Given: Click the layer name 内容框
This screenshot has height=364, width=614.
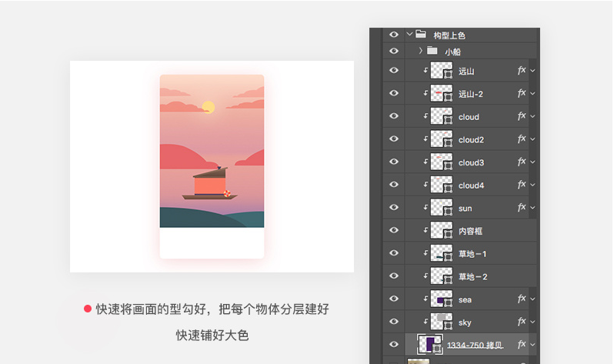Looking at the screenshot, I should point(470,231).
